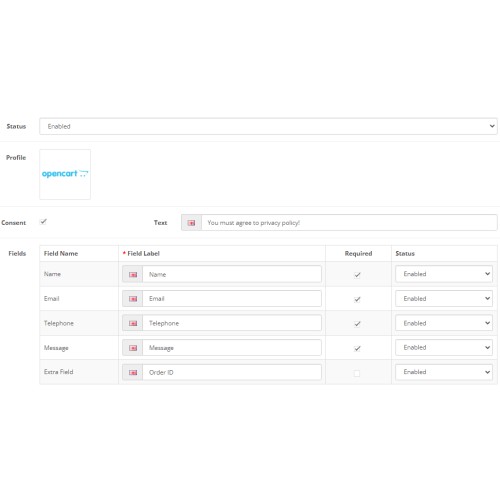Uncheck Required for the Telephone field
This screenshot has height=500, width=500.
(x=357, y=324)
